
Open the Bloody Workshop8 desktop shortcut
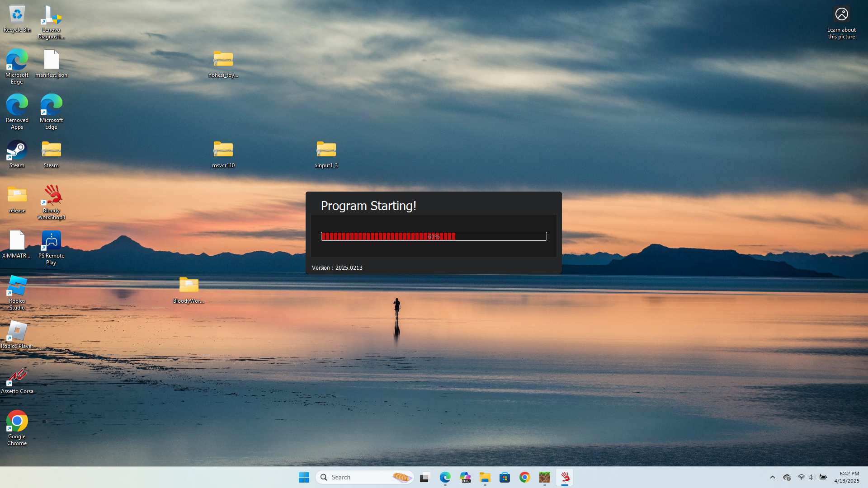[52, 196]
